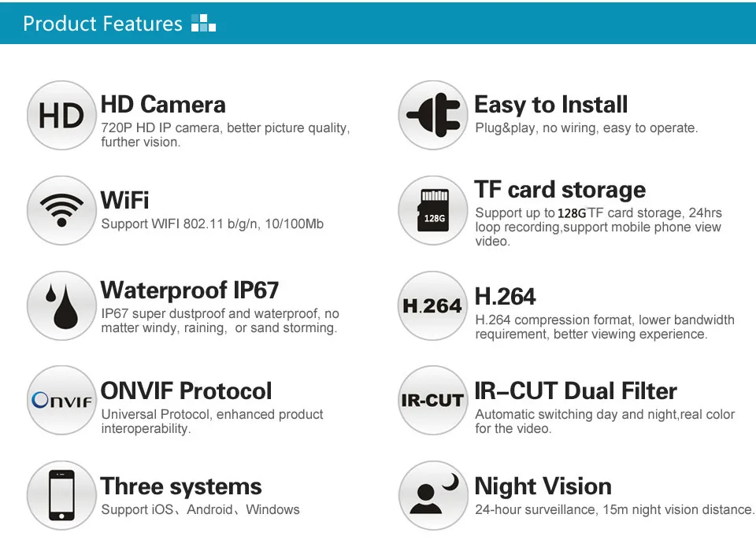Select the WiFi signal icon
The image size is (756, 540).
click(61, 210)
